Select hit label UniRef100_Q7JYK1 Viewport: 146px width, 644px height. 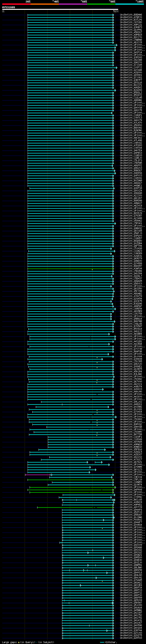(131, 77)
